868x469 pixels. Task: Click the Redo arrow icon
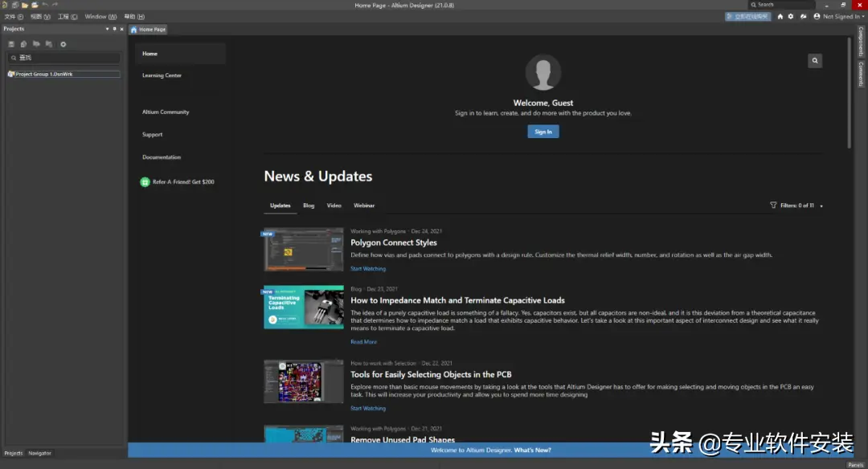(x=55, y=5)
